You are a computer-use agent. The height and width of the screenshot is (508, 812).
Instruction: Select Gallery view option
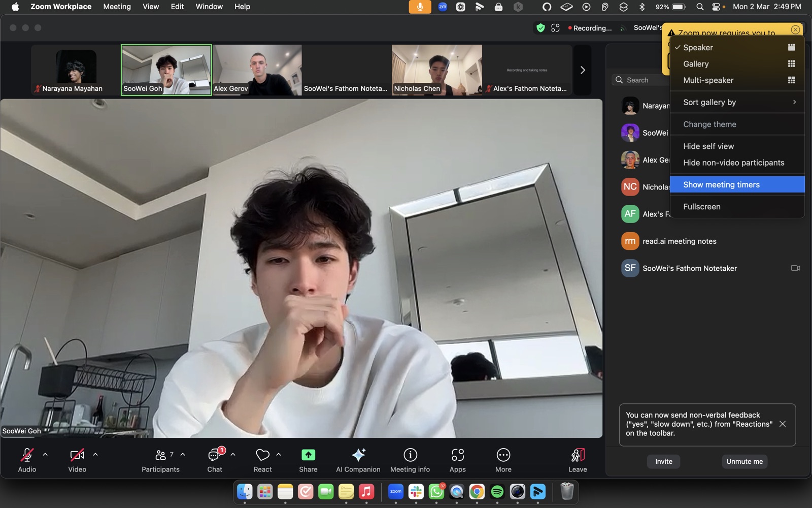[737, 64]
